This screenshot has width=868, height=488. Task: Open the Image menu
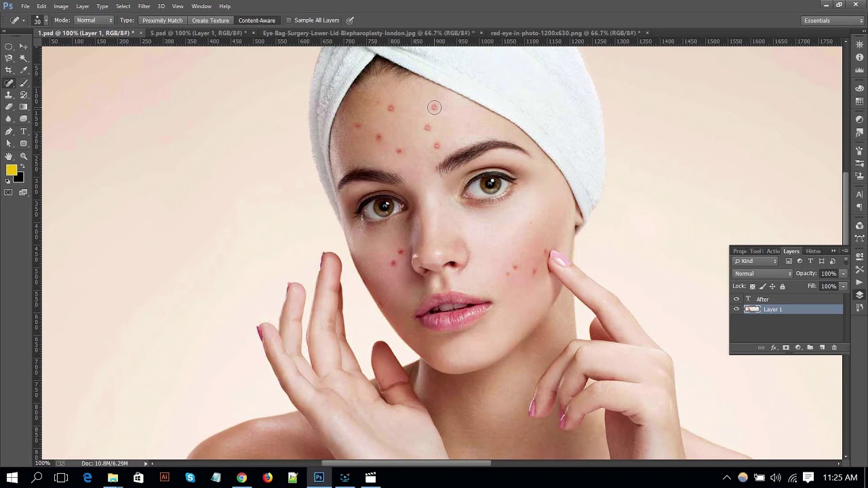(x=61, y=6)
